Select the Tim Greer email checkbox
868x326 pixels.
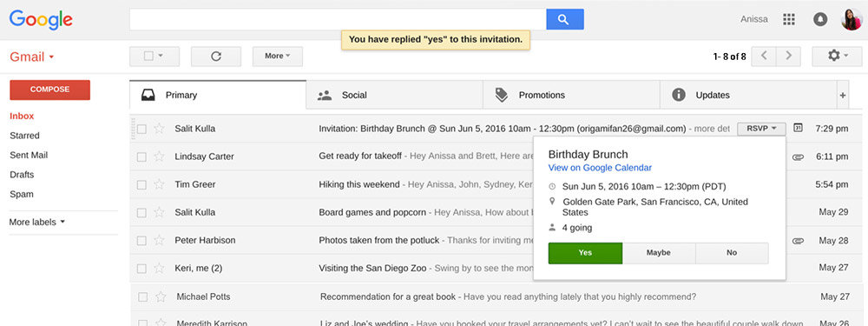141,185
